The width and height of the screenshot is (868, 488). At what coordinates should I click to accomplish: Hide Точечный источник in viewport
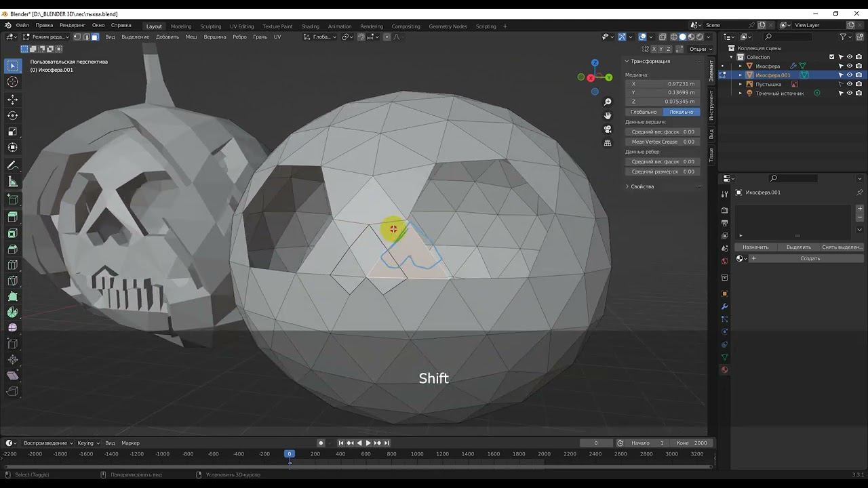tap(850, 93)
